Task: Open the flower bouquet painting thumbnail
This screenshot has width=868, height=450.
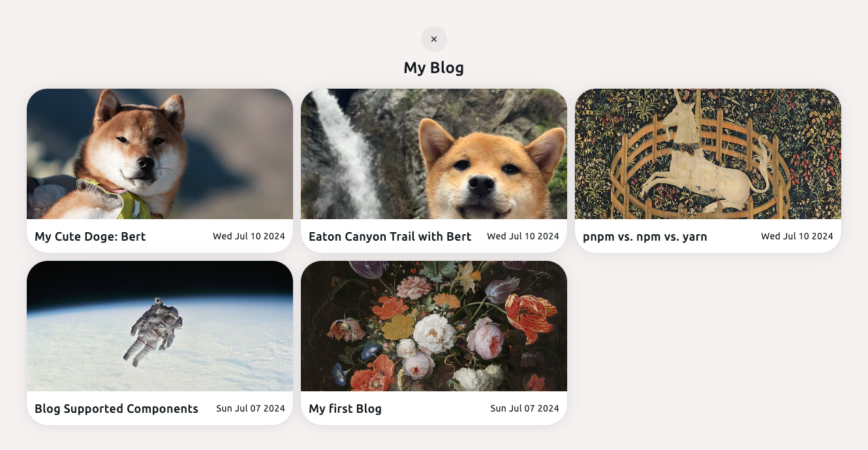Action: [x=434, y=326]
